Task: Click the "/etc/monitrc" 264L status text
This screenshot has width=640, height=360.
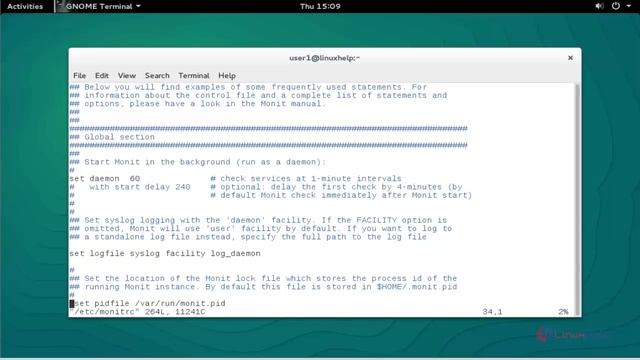Action: (x=137, y=312)
